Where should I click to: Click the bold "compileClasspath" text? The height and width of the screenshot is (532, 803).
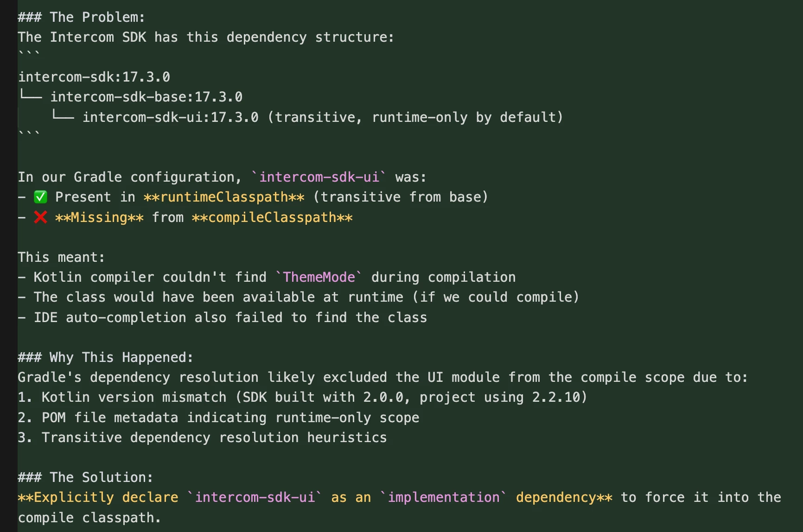pos(272,217)
